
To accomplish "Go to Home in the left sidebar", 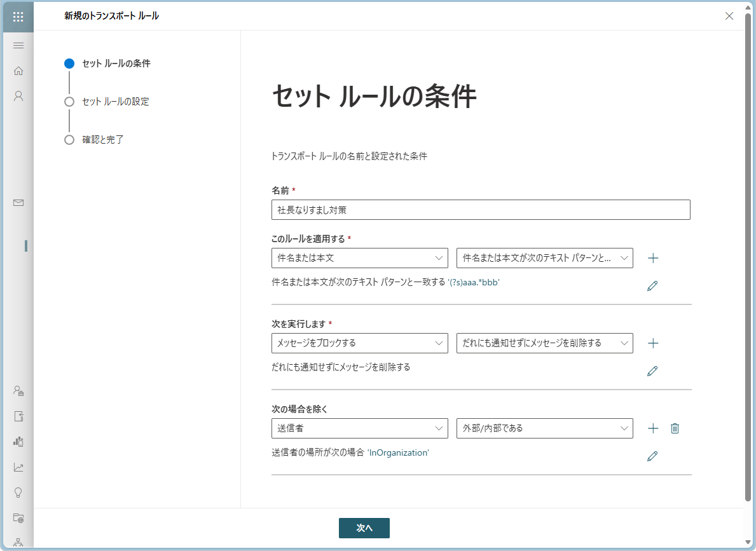I will (x=18, y=71).
